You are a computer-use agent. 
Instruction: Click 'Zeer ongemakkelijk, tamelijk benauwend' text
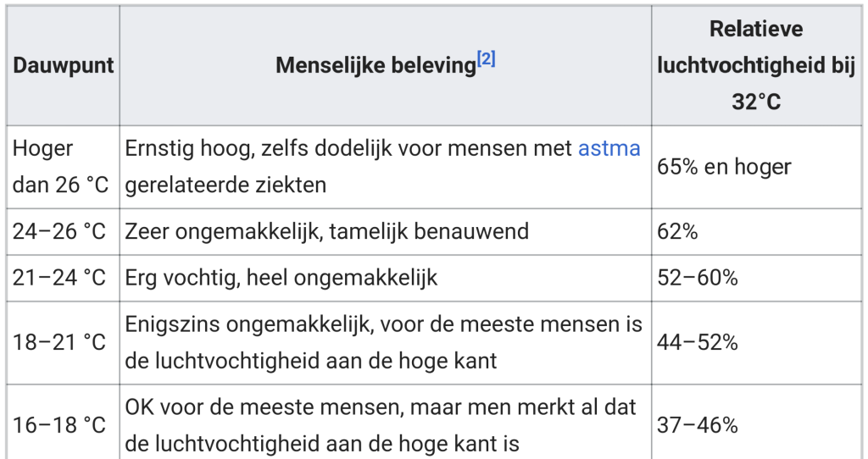[326, 232]
